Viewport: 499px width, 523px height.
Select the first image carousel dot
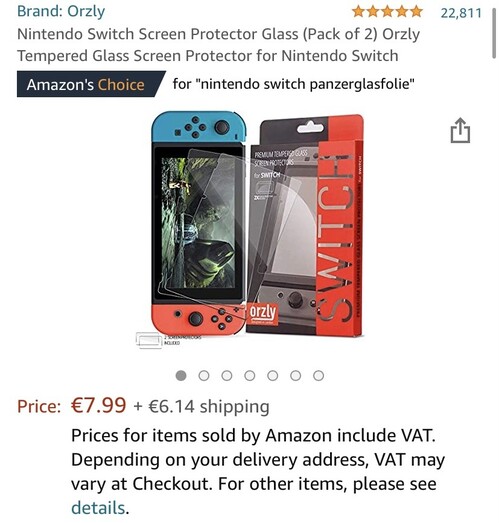tap(181, 376)
